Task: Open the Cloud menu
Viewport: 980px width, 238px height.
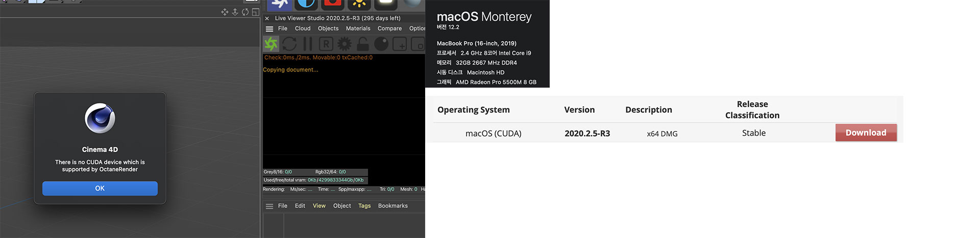Action: click(303, 29)
